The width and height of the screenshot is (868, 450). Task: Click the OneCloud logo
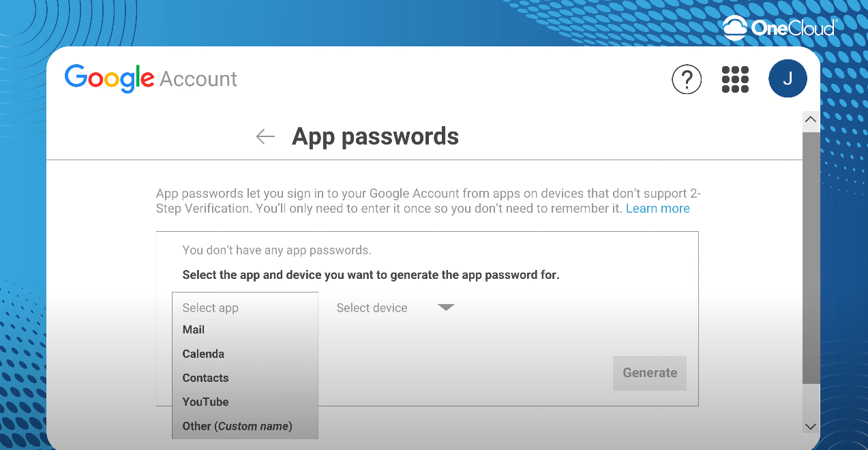click(779, 28)
